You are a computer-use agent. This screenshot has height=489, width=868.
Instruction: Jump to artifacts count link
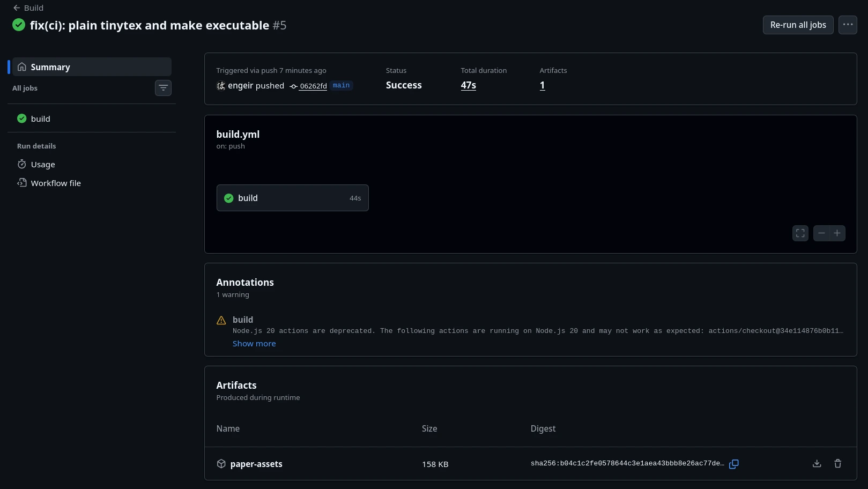(x=542, y=85)
